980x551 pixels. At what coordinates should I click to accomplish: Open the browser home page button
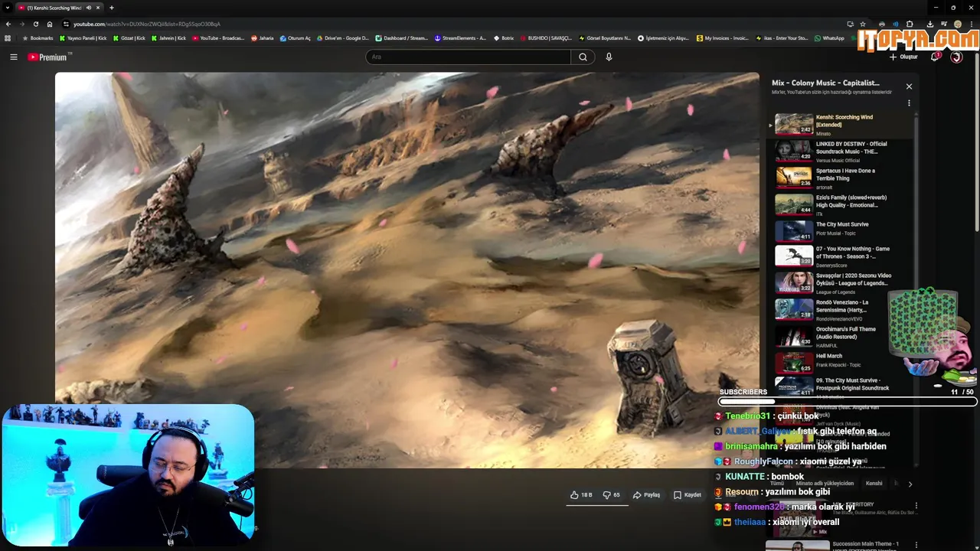tap(50, 24)
